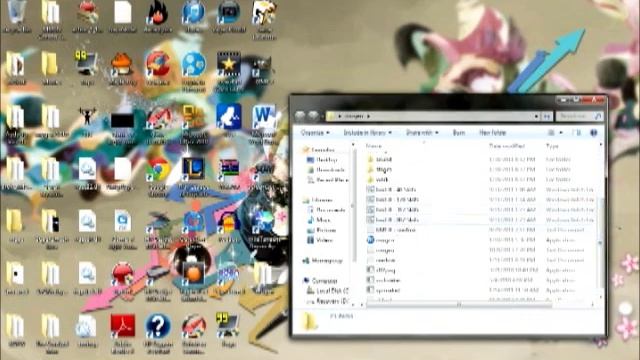Select the weightlifter silhouette desktop icon

(x=87, y=120)
